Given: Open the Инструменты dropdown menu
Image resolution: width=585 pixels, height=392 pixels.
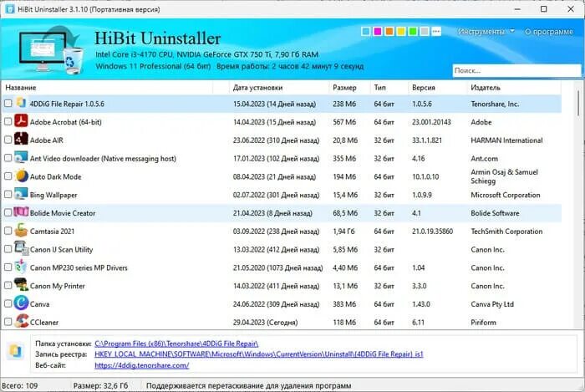Looking at the screenshot, I should click(x=486, y=32).
